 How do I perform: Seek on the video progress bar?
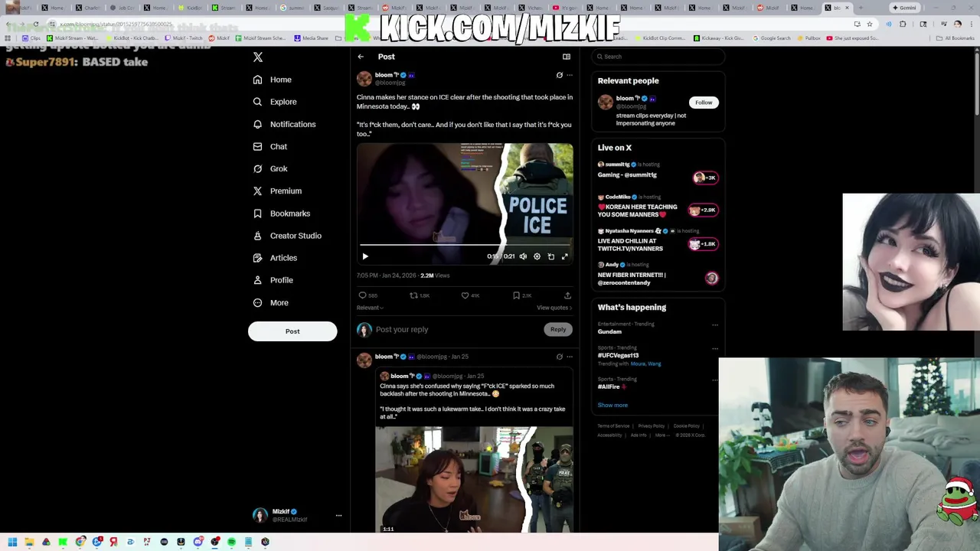tap(465, 246)
